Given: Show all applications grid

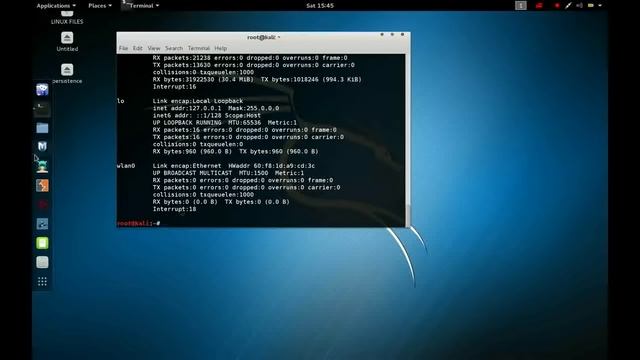Looking at the screenshot, I should [42, 281].
